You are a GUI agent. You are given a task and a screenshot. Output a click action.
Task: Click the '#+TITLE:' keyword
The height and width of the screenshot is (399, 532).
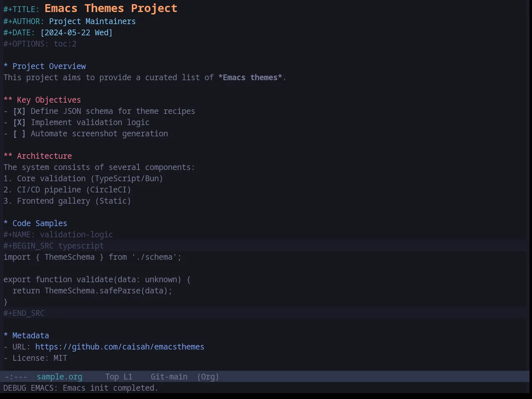click(x=22, y=9)
